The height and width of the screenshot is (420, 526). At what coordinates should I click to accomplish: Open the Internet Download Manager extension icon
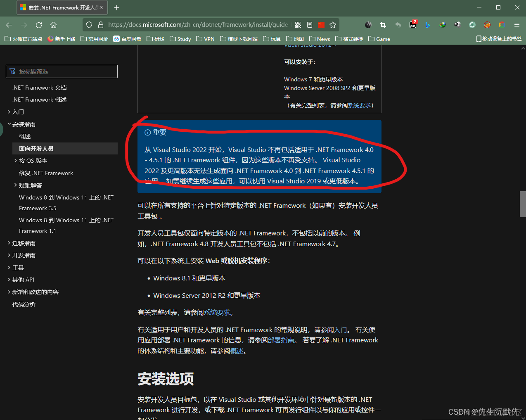(443, 25)
